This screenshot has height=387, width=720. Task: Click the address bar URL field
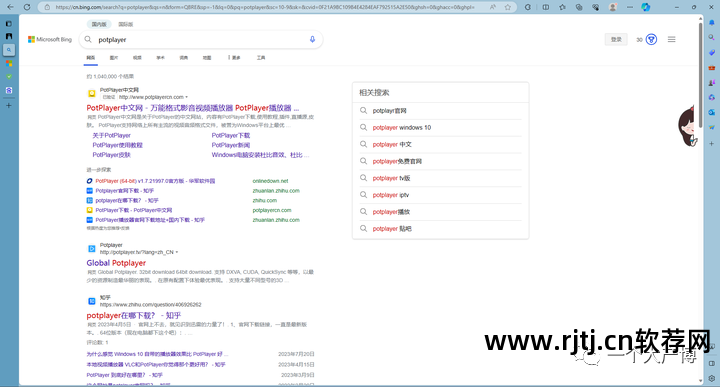pyautogui.click(x=265, y=7)
